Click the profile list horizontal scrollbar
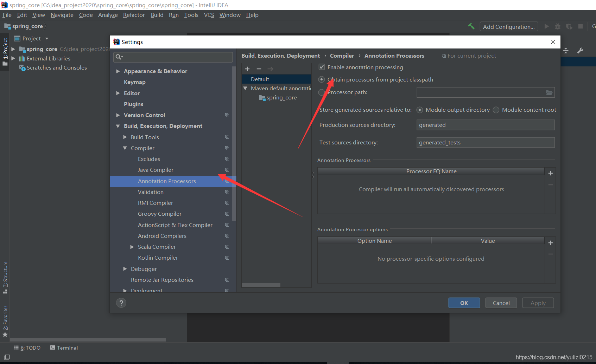The width and height of the screenshot is (596, 364). click(261, 285)
